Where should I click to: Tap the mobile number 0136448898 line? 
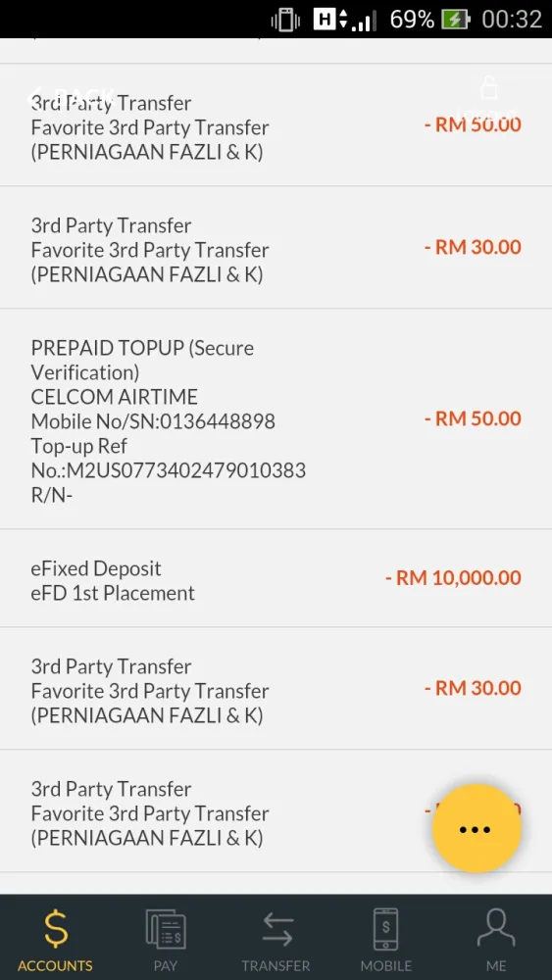[x=153, y=421]
